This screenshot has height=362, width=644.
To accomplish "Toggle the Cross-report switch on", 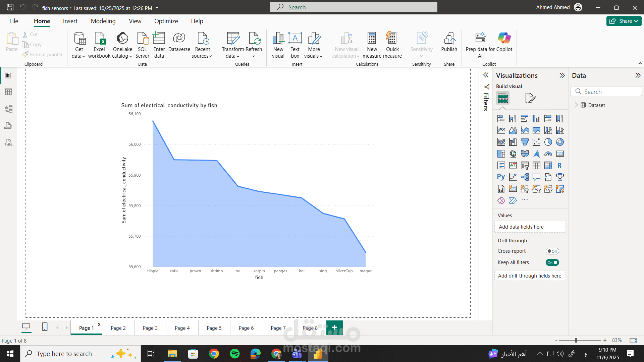I will click(552, 251).
